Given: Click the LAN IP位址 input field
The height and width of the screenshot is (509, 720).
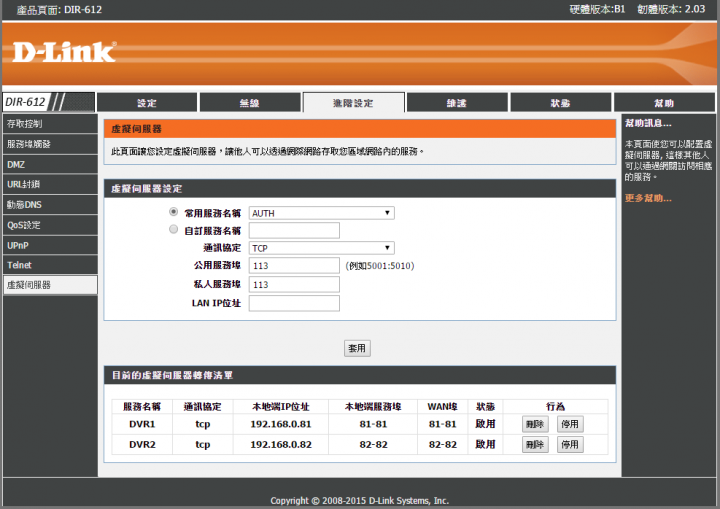Looking at the screenshot, I should 294,303.
